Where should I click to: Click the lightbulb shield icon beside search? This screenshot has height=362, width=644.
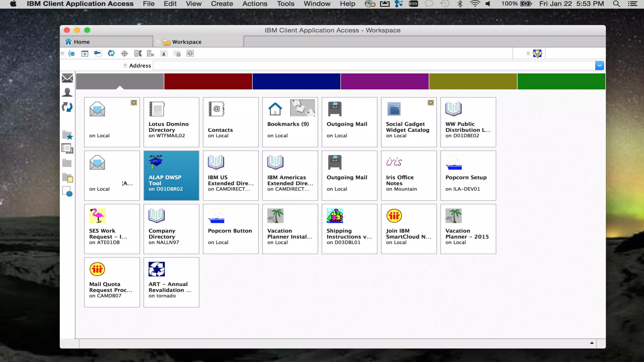(x=537, y=53)
